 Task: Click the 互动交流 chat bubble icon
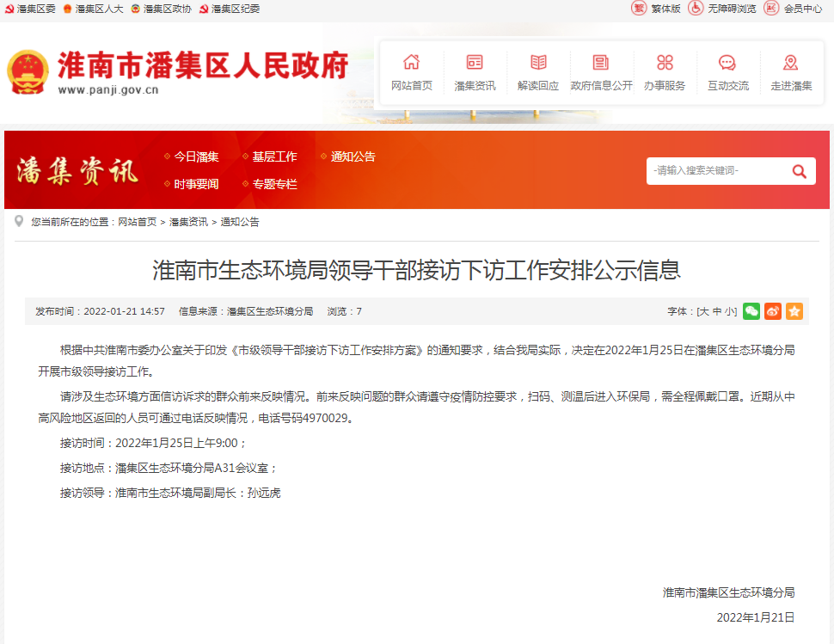727,62
